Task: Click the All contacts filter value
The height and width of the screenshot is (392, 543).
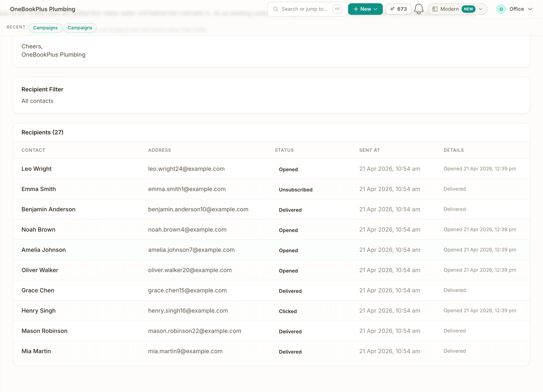Action: [x=37, y=101]
